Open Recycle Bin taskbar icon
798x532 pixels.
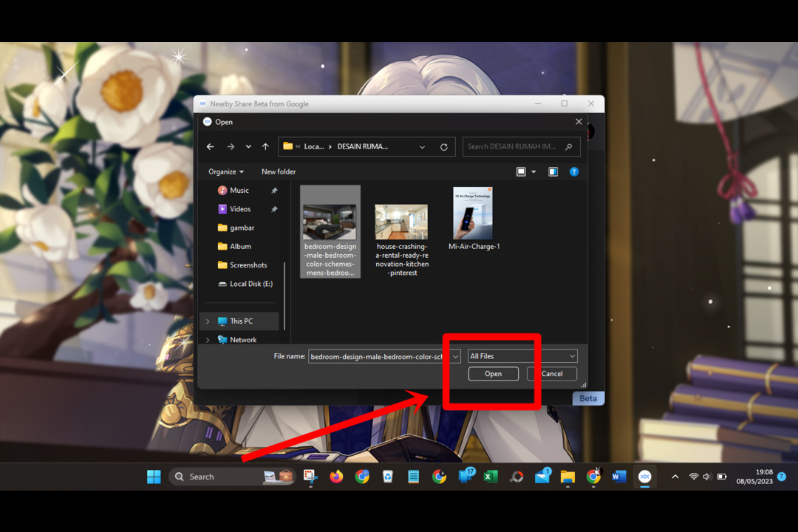click(387, 477)
